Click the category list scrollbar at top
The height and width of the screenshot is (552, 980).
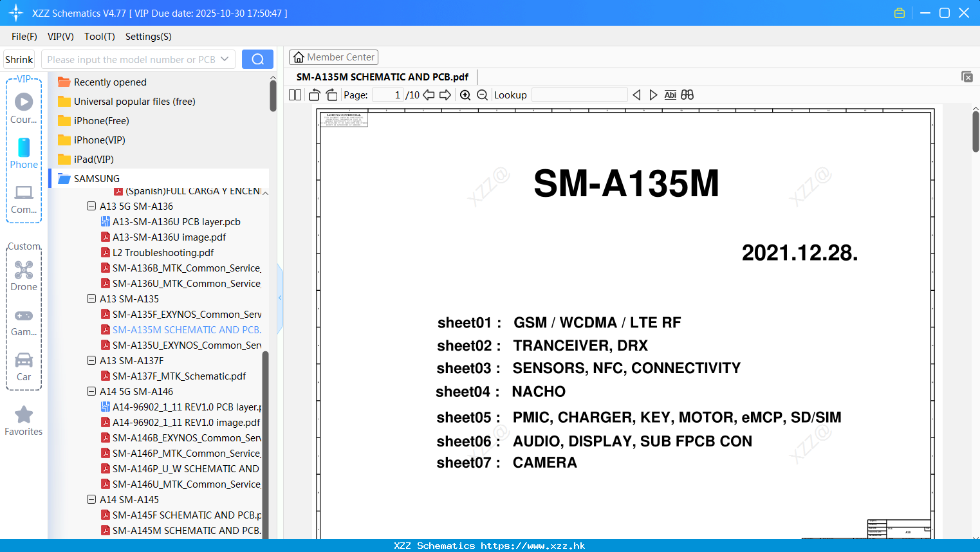pyautogui.click(x=273, y=97)
